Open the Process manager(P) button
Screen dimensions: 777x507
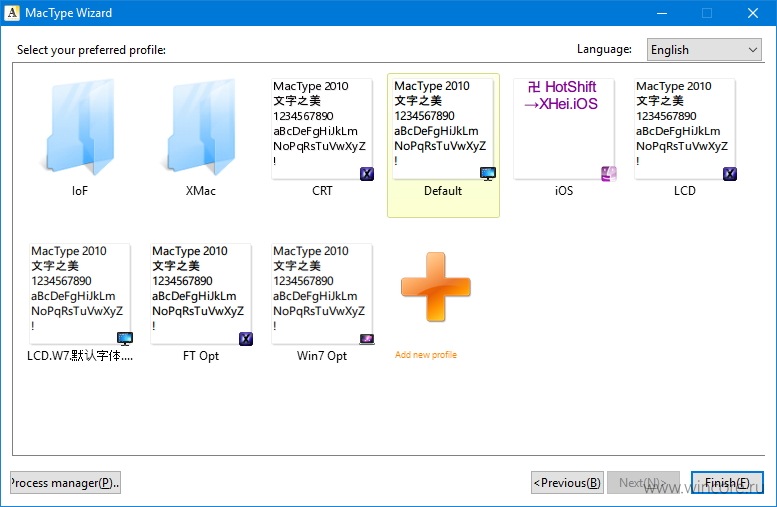pyautogui.click(x=65, y=483)
